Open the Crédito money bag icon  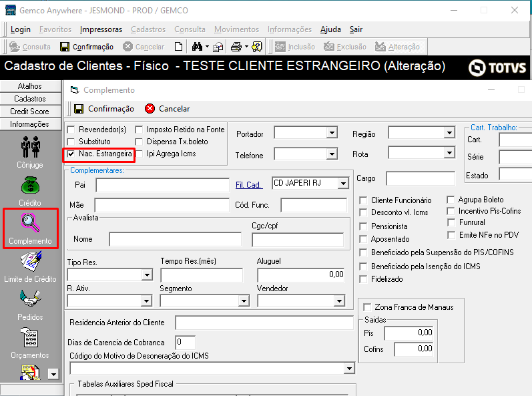coord(30,186)
